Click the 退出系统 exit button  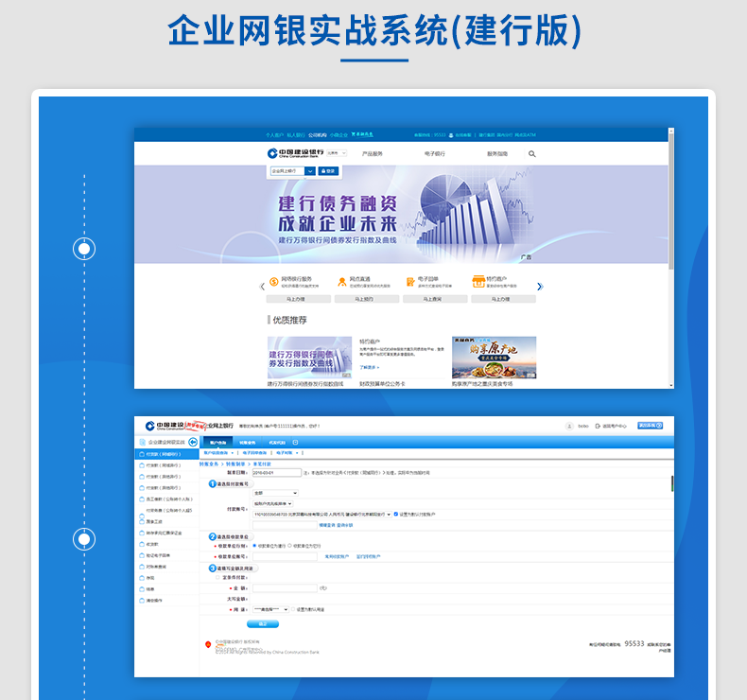[x=650, y=426]
